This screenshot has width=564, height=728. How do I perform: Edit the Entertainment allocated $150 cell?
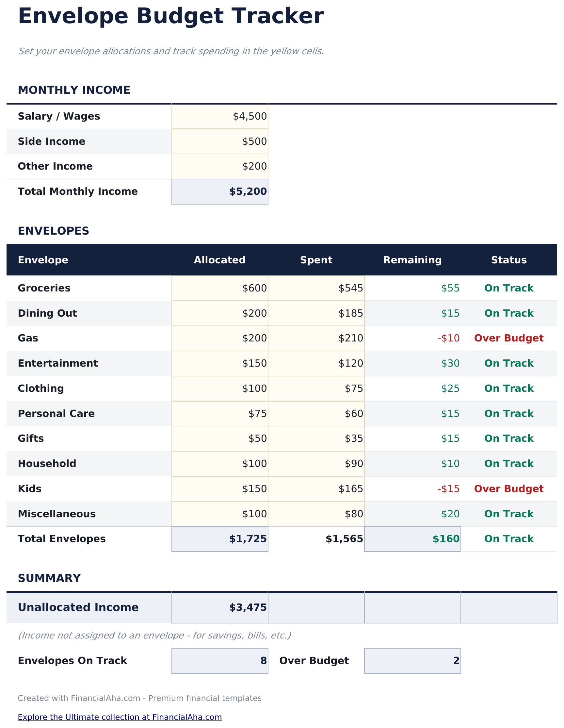click(x=220, y=363)
